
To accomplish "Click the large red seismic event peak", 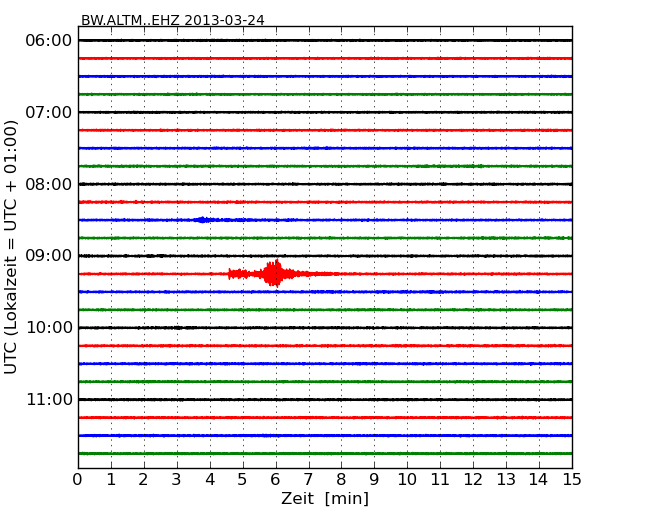I will tap(274, 273).
